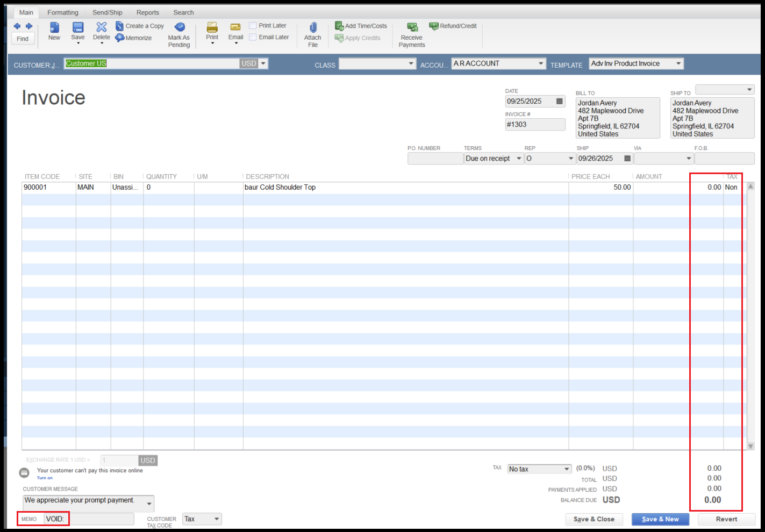The width and height of the screenshot is (765, 532).
Task: Click the Receive Payments icon
Action: tap(412, 27)
